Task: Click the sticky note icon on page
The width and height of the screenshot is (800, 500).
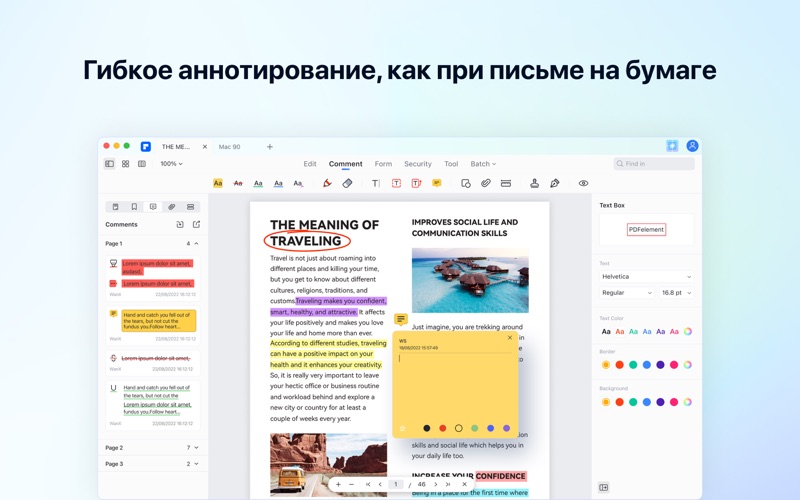Action: tap(401, 319)
